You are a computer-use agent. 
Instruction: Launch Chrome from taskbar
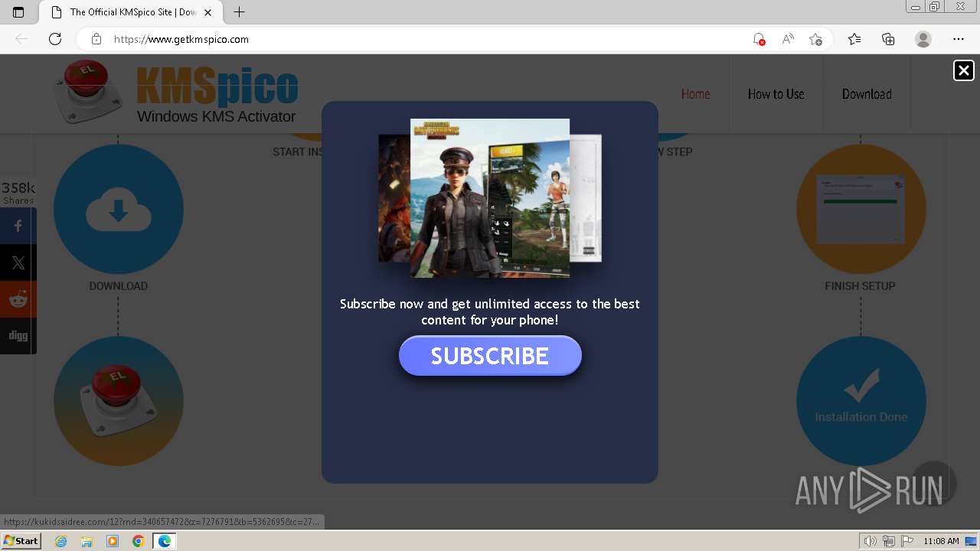[139, 541]
